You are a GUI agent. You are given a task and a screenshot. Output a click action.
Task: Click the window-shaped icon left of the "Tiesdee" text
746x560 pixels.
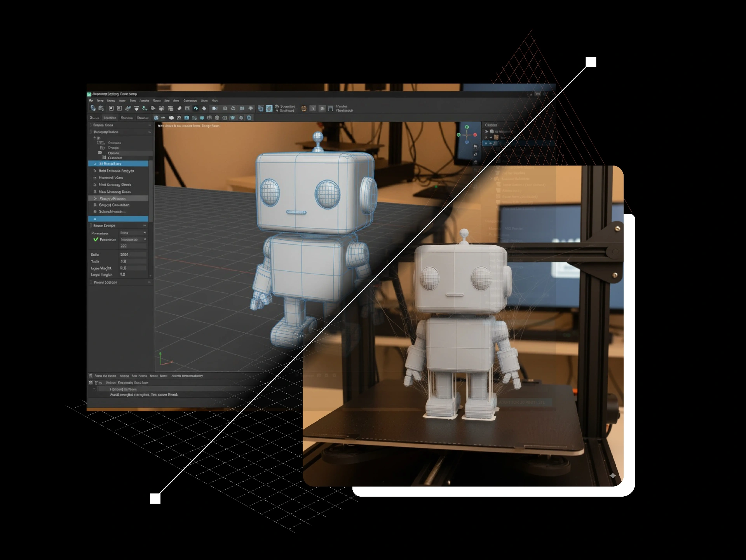[x=330, y=109]
